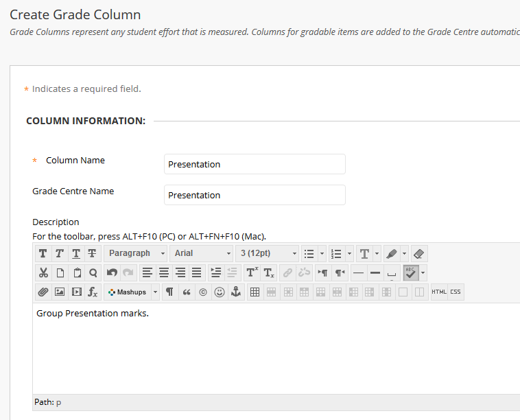Open the 3 (12pt) font size dropdown
520x420 pixels.
coord(267,253)
